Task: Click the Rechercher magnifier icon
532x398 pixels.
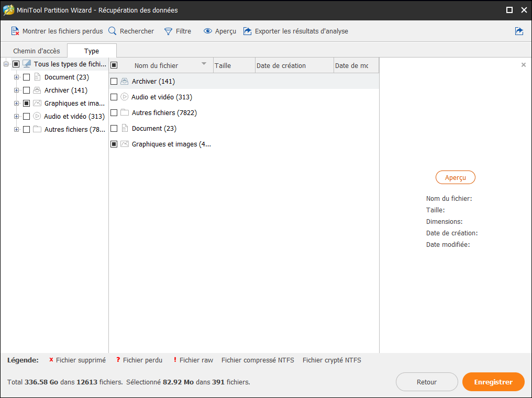Action: [112, 31]
